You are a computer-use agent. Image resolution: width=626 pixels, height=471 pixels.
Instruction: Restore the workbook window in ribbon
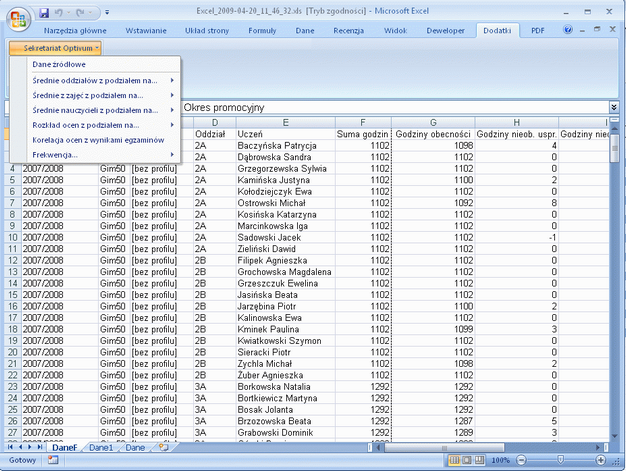click(x=597, y=29)
